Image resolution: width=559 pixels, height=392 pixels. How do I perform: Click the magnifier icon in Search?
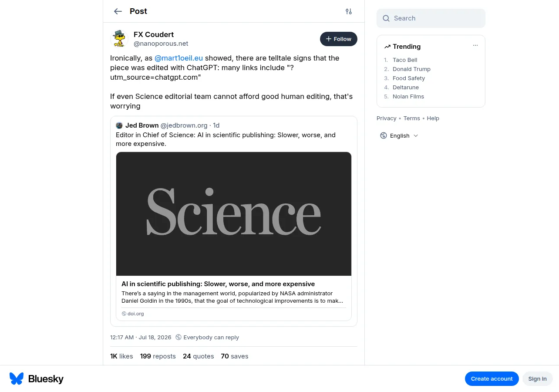point(386,18)
